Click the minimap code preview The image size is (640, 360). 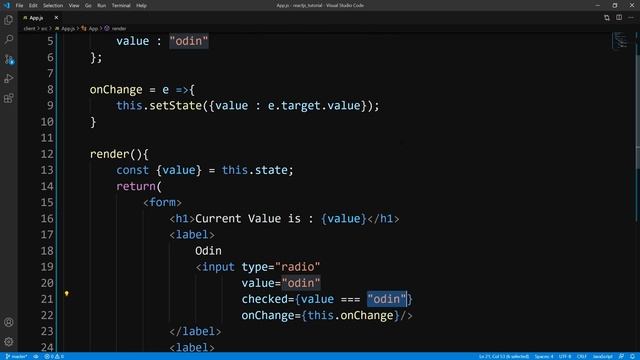point(621,40)
